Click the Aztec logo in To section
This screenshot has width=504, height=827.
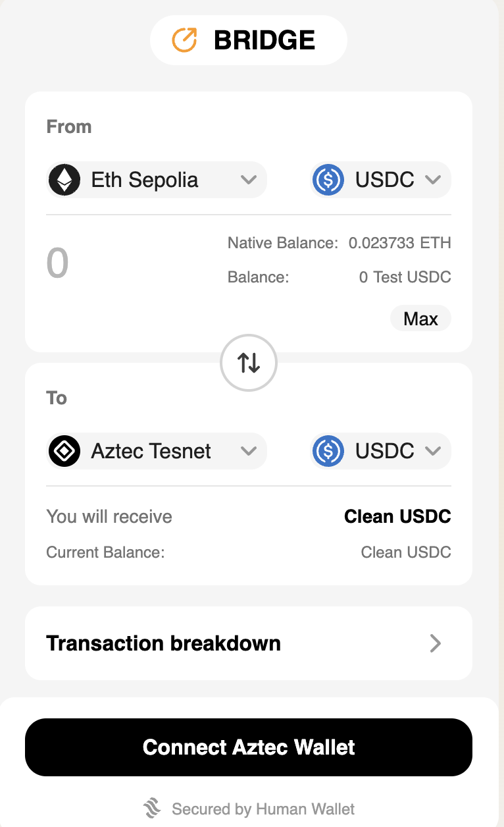tap(64, 451)
